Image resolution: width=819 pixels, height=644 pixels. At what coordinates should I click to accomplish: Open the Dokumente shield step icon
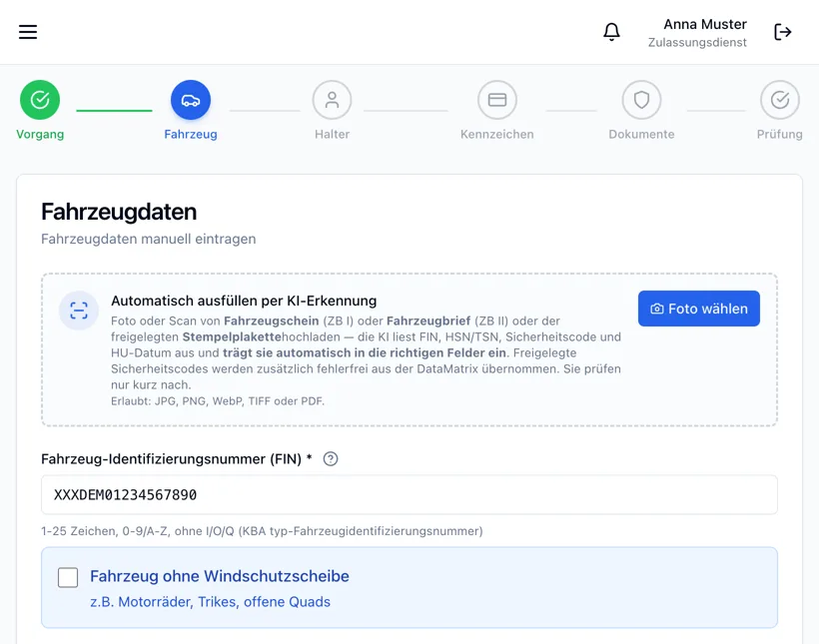click(641, 100)
